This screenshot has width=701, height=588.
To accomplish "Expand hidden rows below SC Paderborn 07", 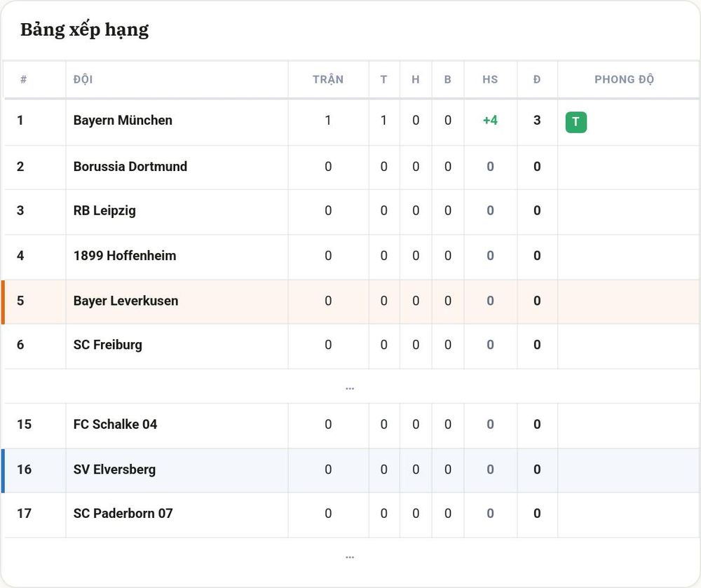I will [350, 556].
